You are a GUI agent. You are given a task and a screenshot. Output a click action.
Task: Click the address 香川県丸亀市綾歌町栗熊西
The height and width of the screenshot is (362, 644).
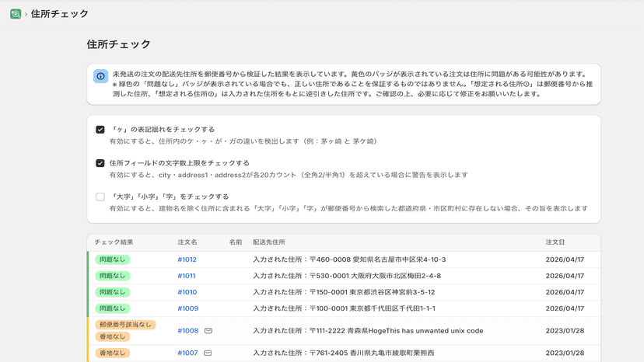(392, 353)
